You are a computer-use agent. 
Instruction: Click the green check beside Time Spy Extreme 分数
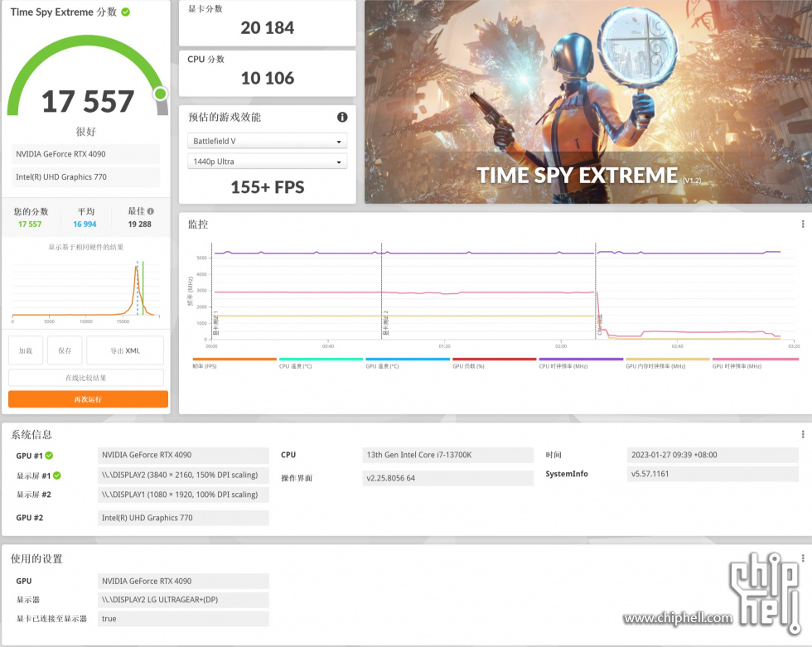125,12
